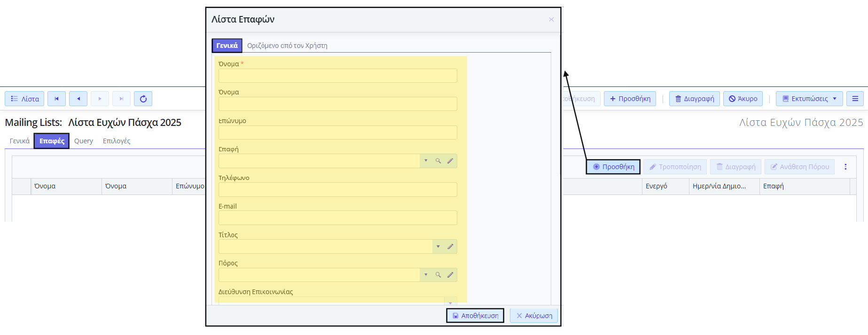This screenshot has width=868, height=335.
Task: Open the three-dot more options menu
Action: [x=845, y=167]
